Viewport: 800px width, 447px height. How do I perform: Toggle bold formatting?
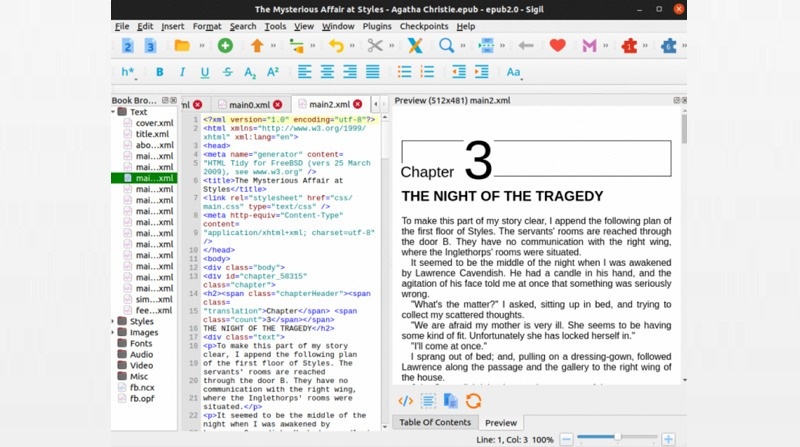tap(160, 72)
